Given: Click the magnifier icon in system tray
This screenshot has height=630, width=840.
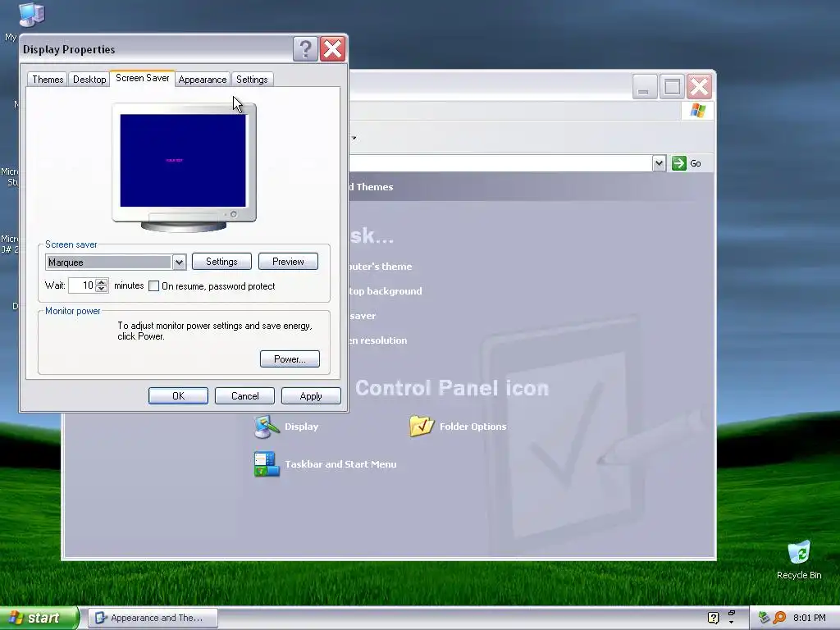Looking at the screenshot, I should [x=779, y=618].
